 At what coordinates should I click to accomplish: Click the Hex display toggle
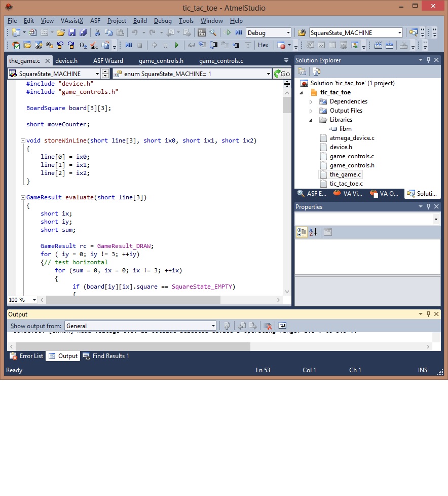263,45
